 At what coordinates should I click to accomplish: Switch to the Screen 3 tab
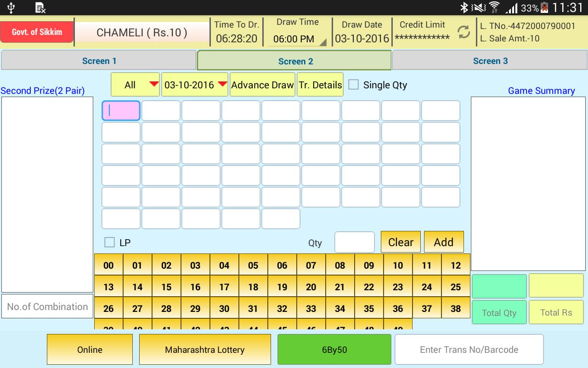pyautogui.click(x=490, y=61)
